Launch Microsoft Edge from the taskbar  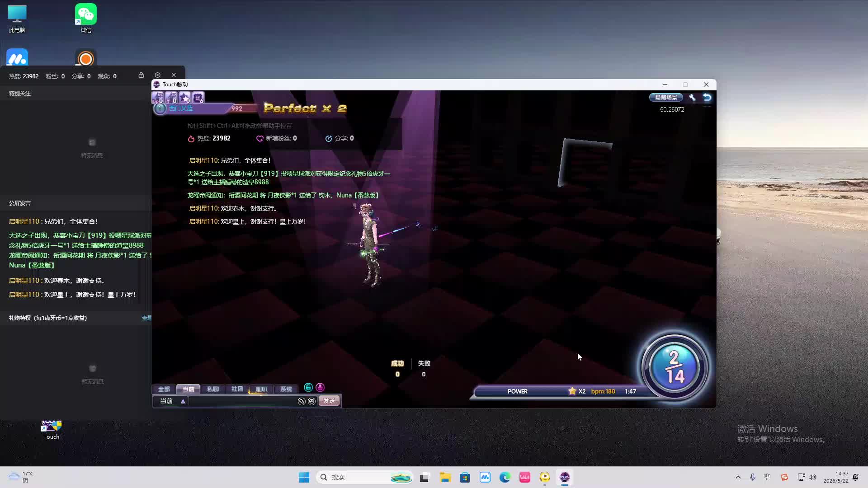point(505,477)
